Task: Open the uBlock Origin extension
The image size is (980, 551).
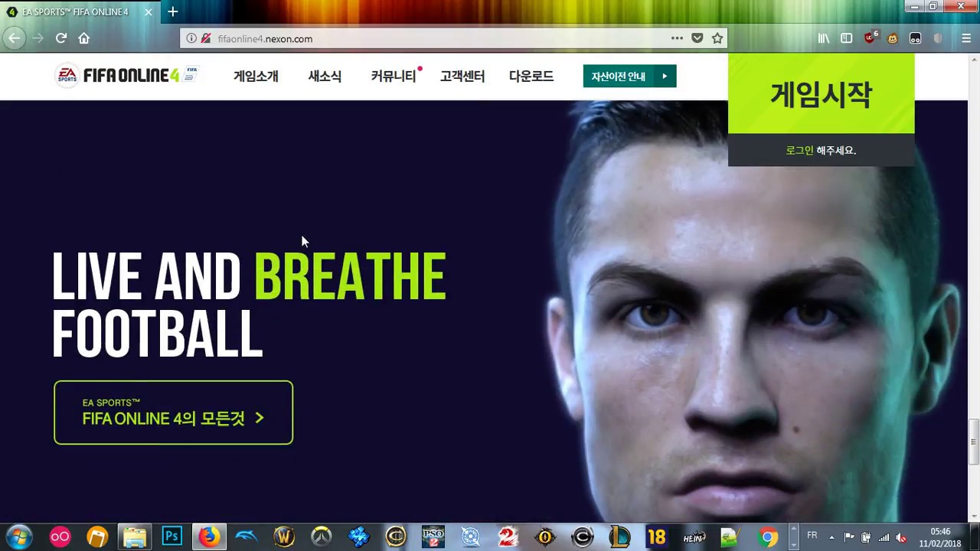Action: [x=871, y=37]
